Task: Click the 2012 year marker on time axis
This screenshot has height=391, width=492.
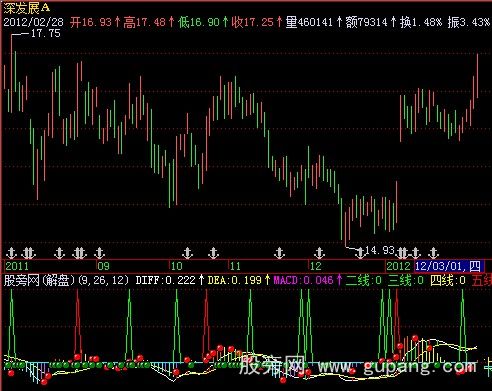Action: 398,266
